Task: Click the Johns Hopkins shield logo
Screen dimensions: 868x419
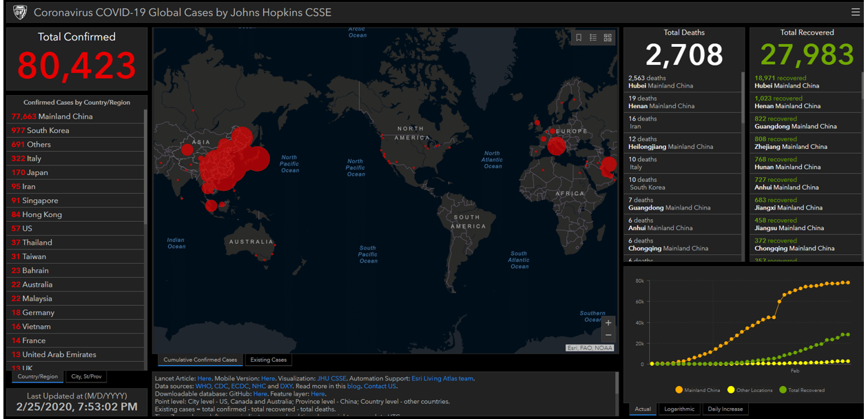Action: [x=20, y=12]
